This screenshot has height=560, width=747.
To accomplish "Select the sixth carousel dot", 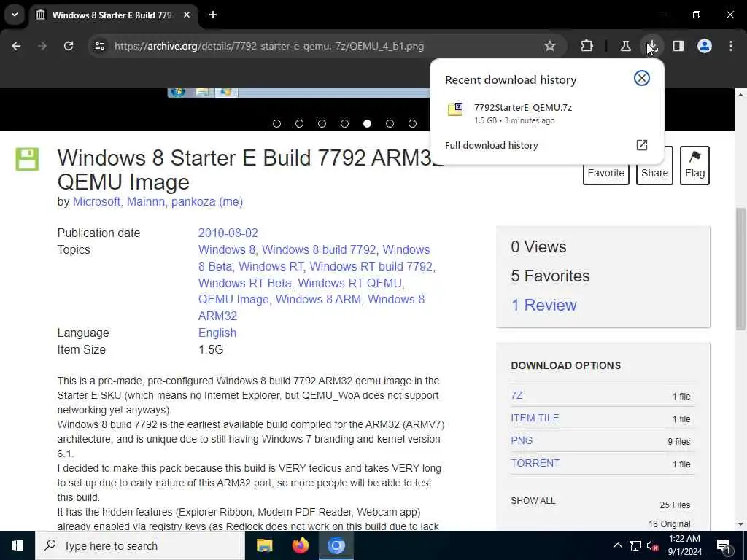I will [390, 124].
